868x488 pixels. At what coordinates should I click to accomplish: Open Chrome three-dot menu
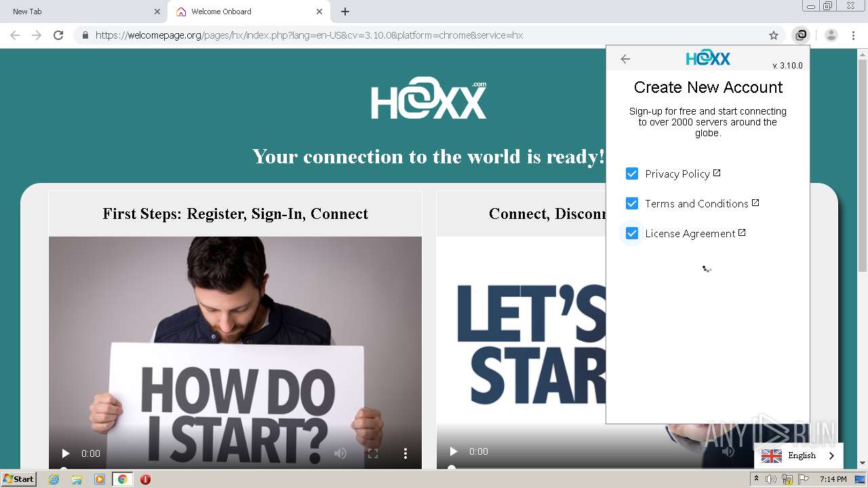pos(853,35)
